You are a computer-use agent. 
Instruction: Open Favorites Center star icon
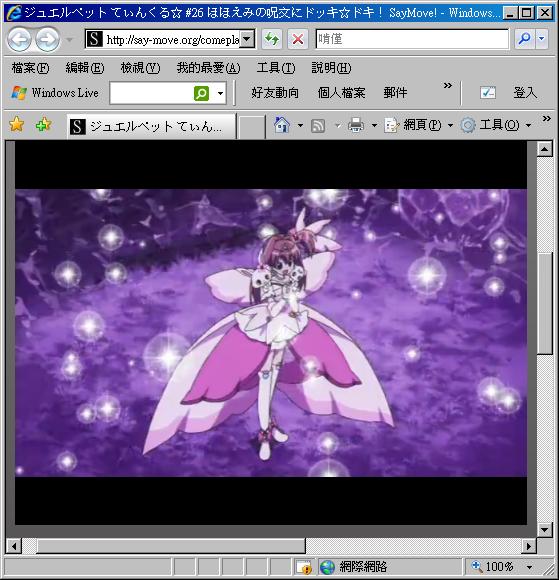click(17, 125)
